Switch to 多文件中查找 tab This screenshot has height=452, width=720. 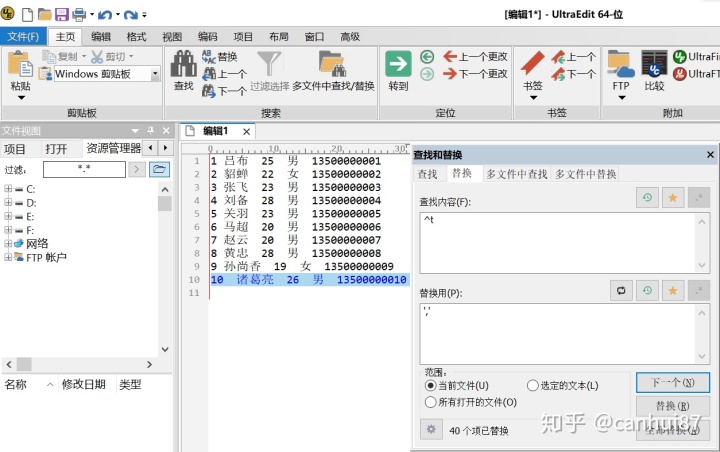(517, 174)
